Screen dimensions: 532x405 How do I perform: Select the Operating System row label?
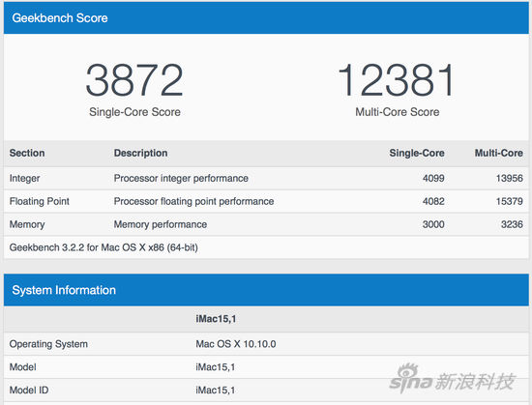(48, 344)
